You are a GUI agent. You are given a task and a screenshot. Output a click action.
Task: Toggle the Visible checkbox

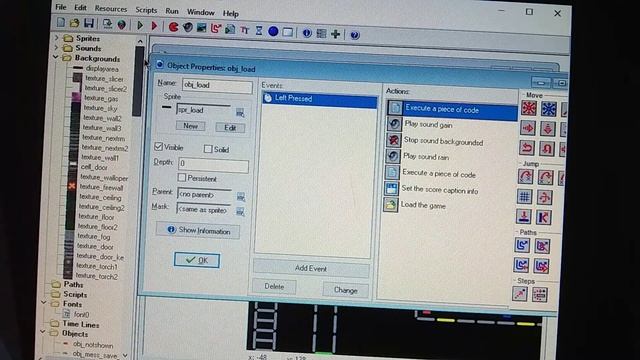(159, 147)
